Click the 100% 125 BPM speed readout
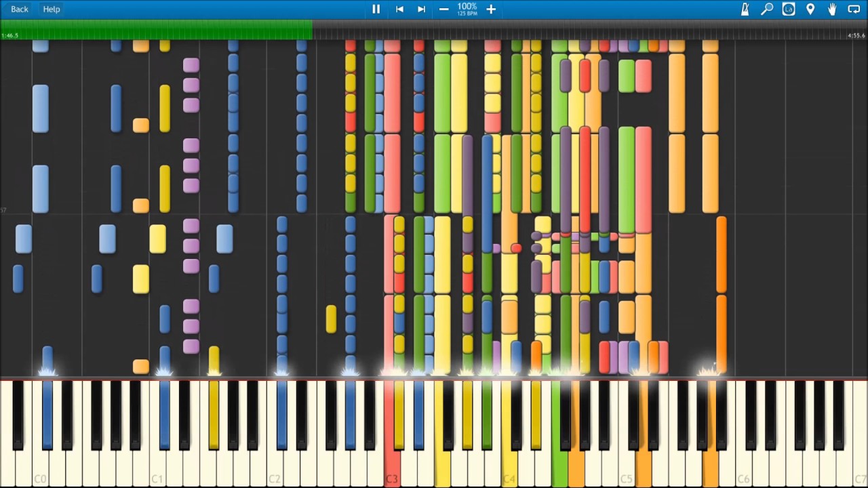 [x=467, y=9]
